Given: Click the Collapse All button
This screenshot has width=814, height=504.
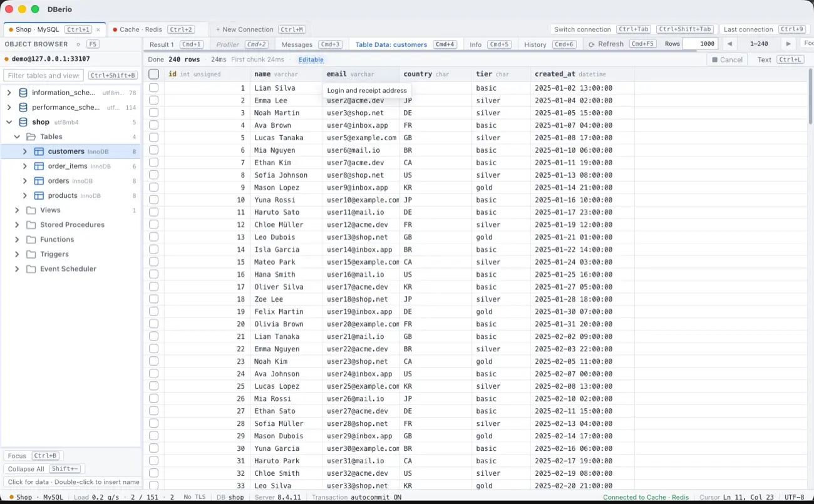Looking at the screenshot, I should click(x=26, y=469).
